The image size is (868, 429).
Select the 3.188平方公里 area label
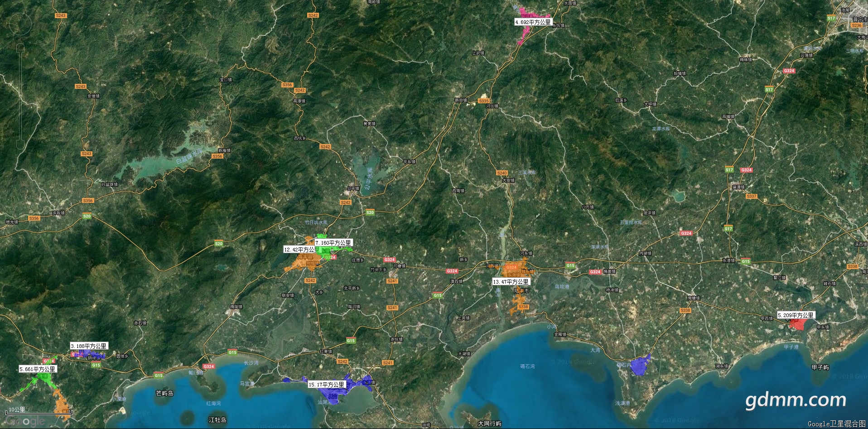pyautogui.click(x=88, y=346)
